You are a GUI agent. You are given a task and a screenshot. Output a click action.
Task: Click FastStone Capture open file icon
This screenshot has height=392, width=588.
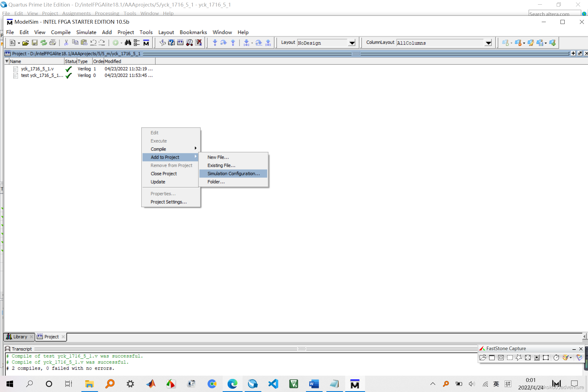point(483,357)
